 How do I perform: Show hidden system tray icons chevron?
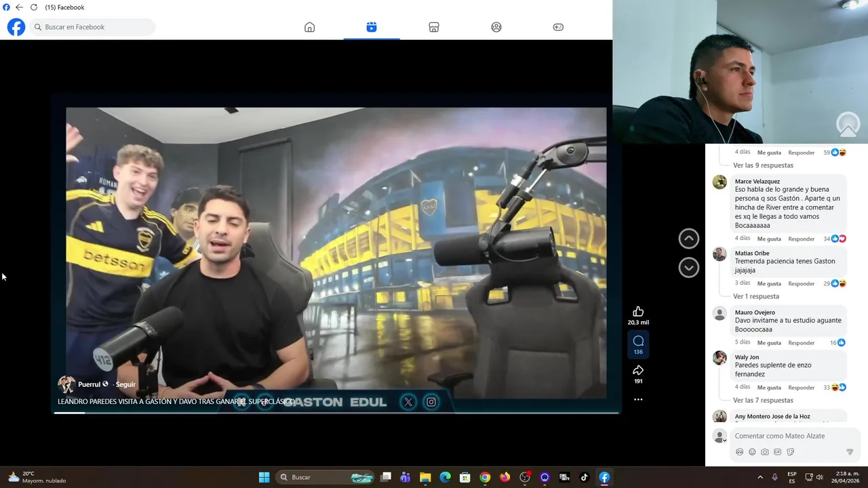[x=760, y=477]
